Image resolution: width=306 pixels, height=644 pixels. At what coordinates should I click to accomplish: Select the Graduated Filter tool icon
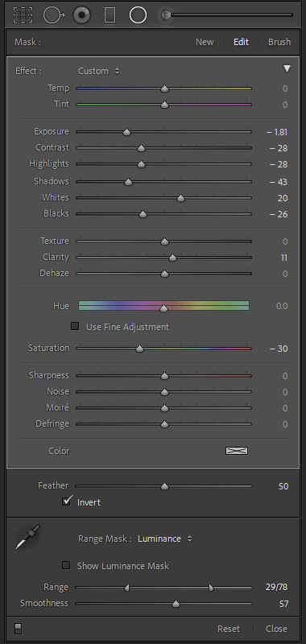coord(110,15)
